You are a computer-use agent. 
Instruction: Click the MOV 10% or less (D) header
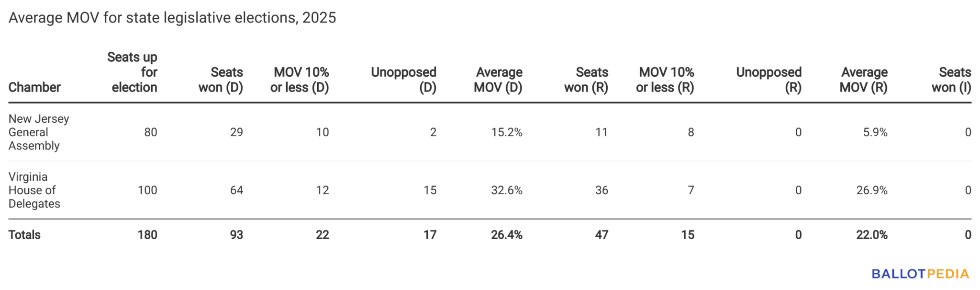tap(300, 80)
